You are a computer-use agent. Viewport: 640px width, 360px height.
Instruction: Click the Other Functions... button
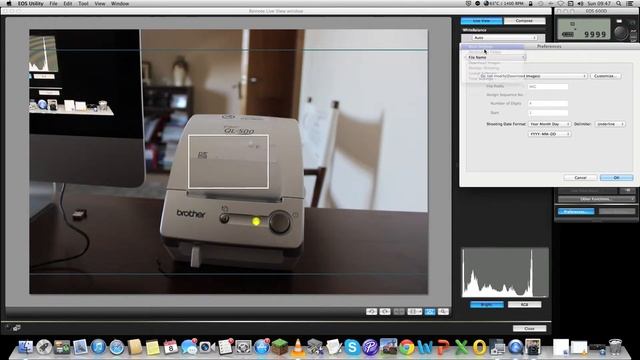pyautogui.click(x=596, y=199)
